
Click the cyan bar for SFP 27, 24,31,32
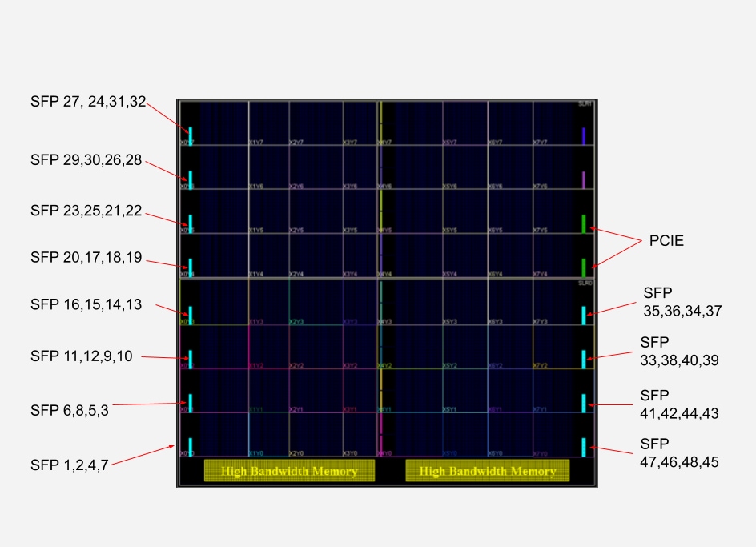191,136
